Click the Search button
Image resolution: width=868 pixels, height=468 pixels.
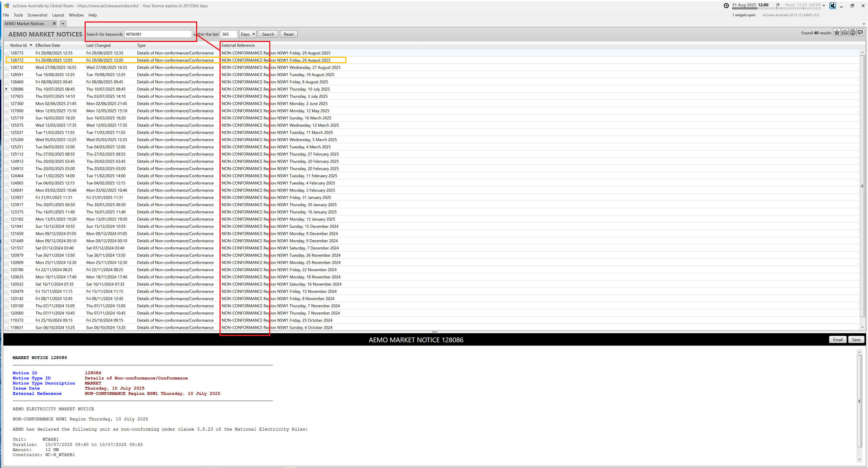268,34
